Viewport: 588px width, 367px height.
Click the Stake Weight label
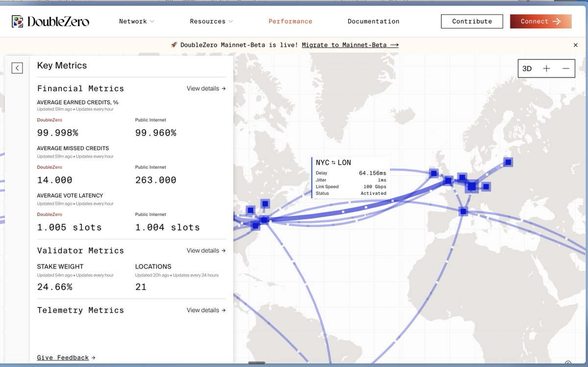(60, 267)
